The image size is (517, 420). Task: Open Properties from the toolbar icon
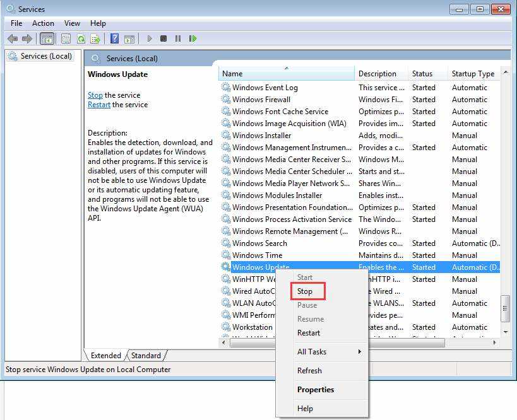pyautogui.click(x=66, y=39)
